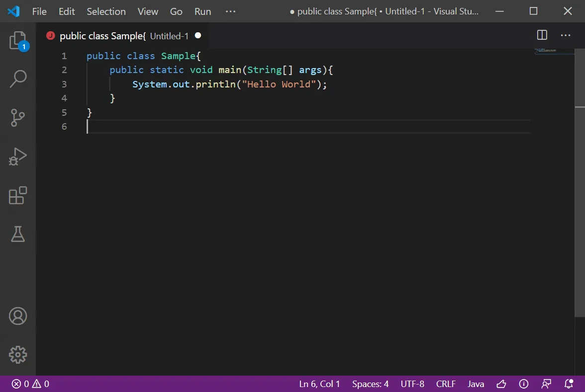Open the Explorer view in activity bar
The height and width of the screenshot is (392, 585).
18,40
